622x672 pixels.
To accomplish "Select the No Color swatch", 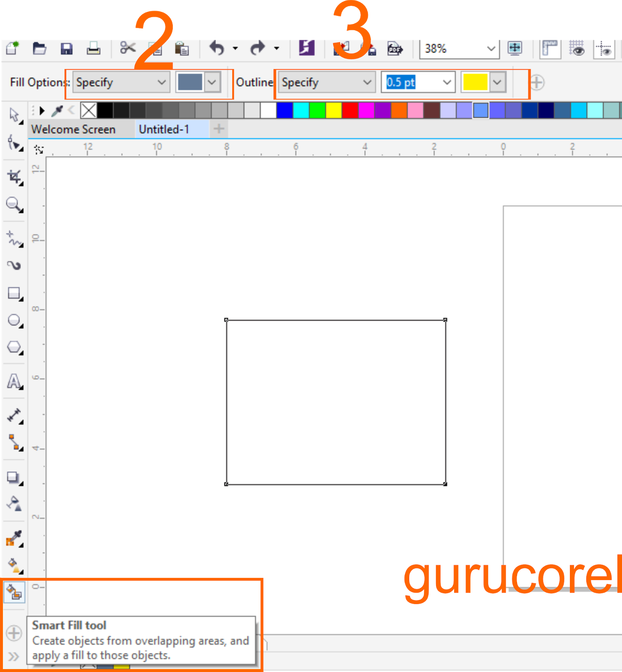I will pyautogui.click(x=89, y=111).
